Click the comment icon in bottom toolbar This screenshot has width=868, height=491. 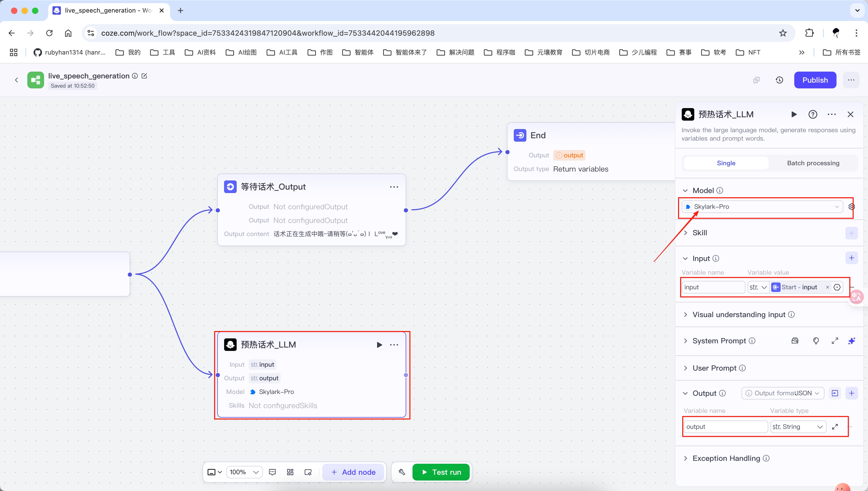272,472
